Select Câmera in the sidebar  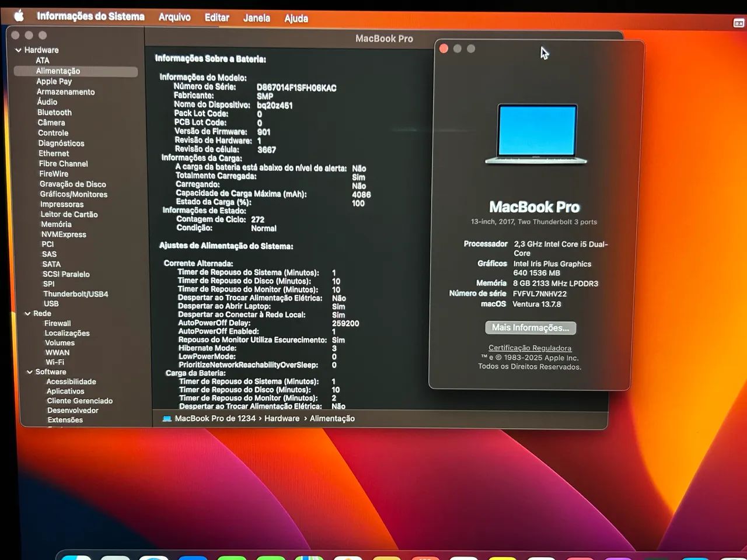[51, 123]
